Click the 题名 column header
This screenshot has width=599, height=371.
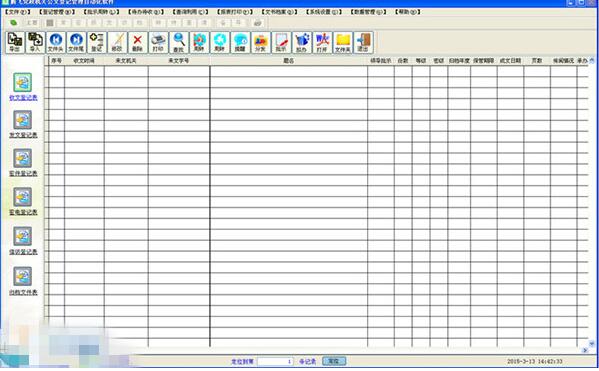coord(289,61)
